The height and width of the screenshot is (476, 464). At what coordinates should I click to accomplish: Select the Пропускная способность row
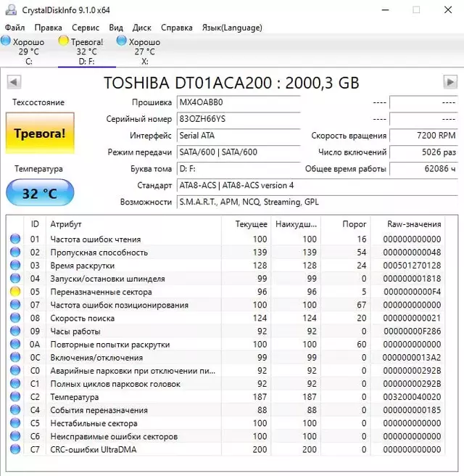click(225, 253)
